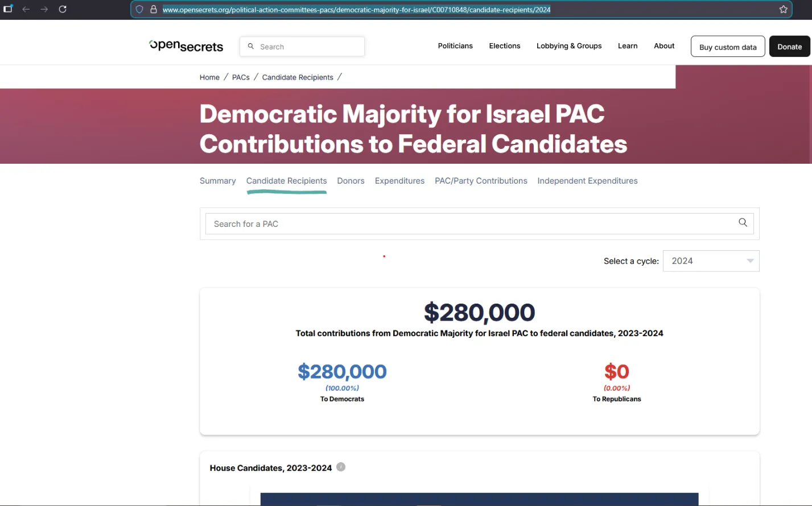Follow the PACs breadcrumb link
812x506 pixels.
[241, 77]
